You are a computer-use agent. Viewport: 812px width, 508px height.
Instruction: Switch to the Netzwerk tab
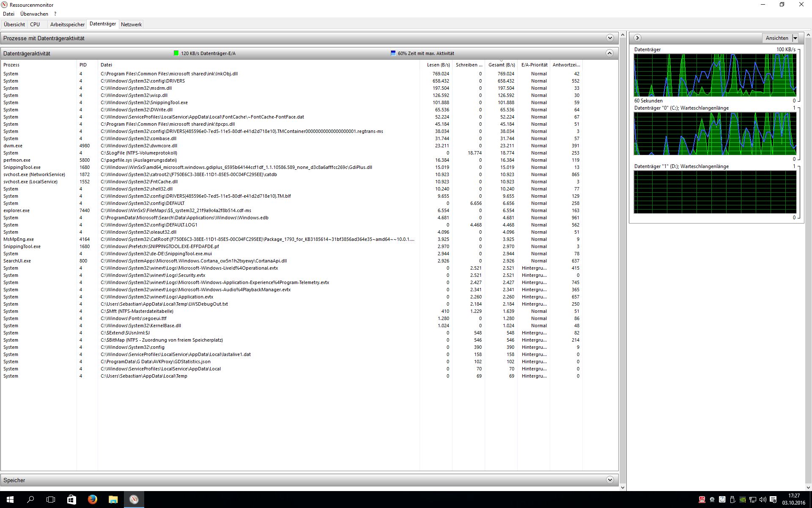pyautogui.click(x=131, y=25)
